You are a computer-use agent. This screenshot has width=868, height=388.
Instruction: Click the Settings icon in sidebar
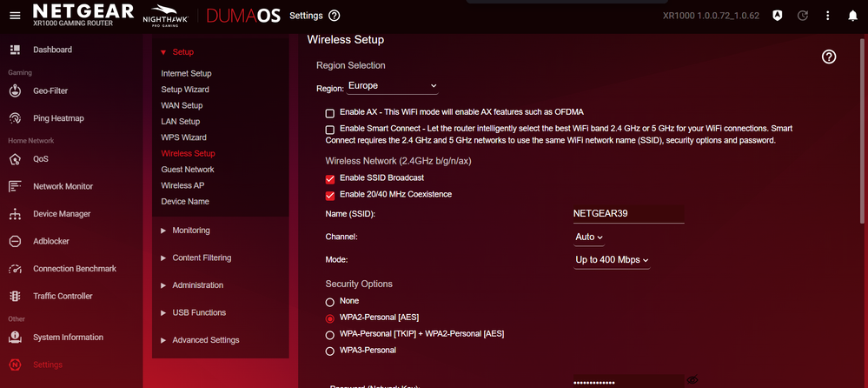pyautogui.click(x=16, y=365)
